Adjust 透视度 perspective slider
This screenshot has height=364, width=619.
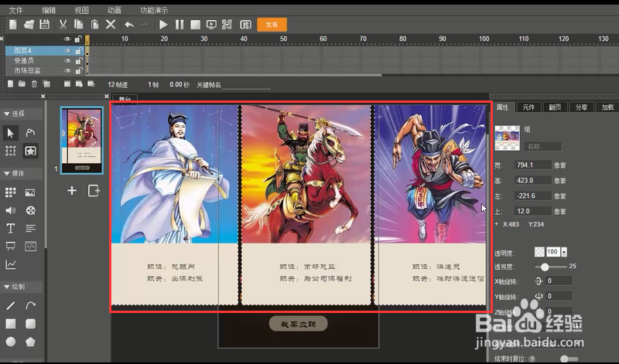pyautogui.click(x=545, y=267)
